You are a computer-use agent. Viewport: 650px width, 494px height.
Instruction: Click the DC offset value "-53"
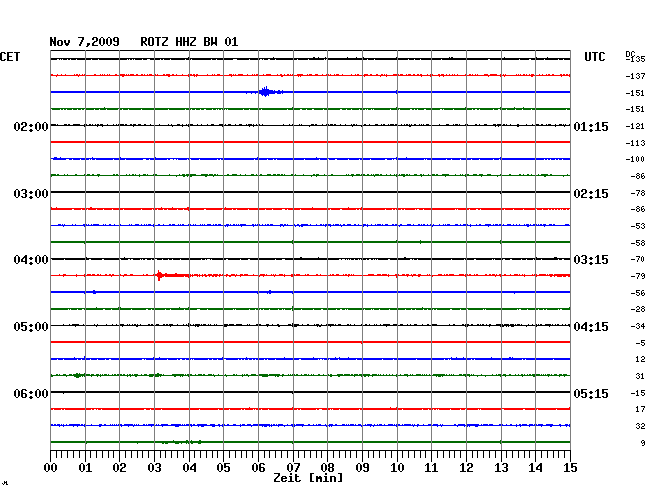(x=638, y=226)
